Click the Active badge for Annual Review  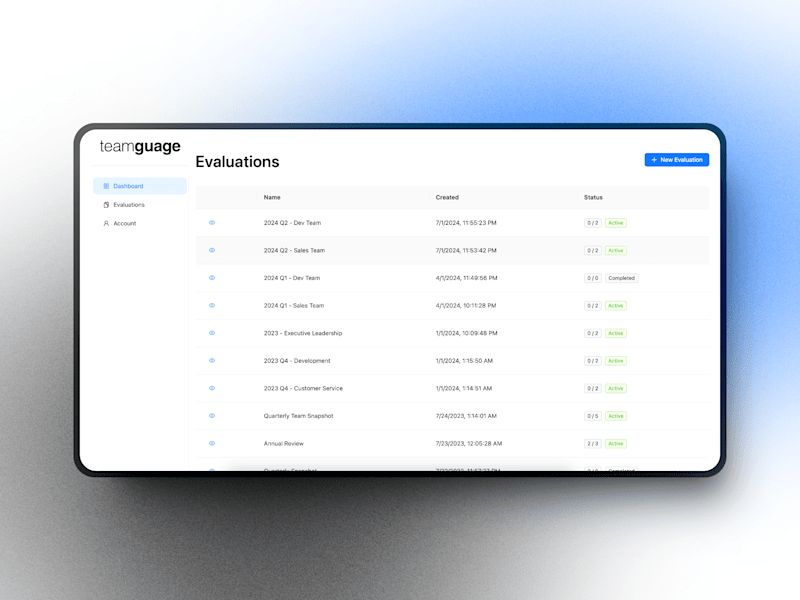[x=615, y=443]
